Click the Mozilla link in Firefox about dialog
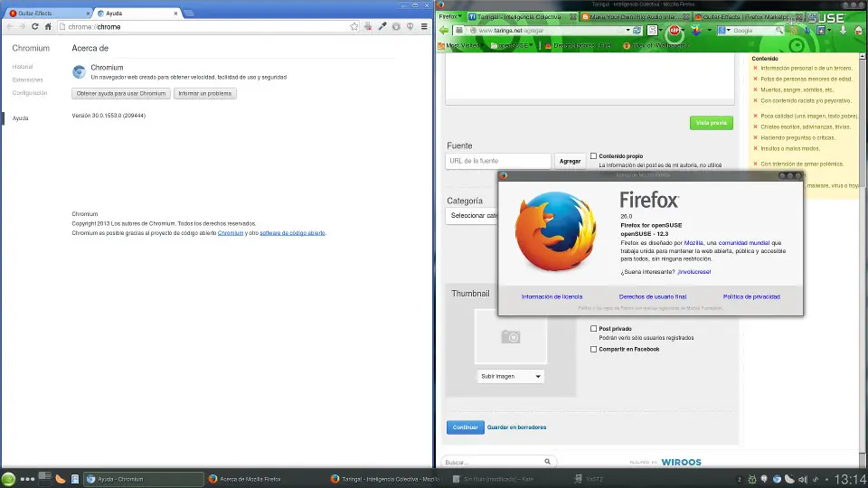868x488 pixels. click(x=693, y=243)
